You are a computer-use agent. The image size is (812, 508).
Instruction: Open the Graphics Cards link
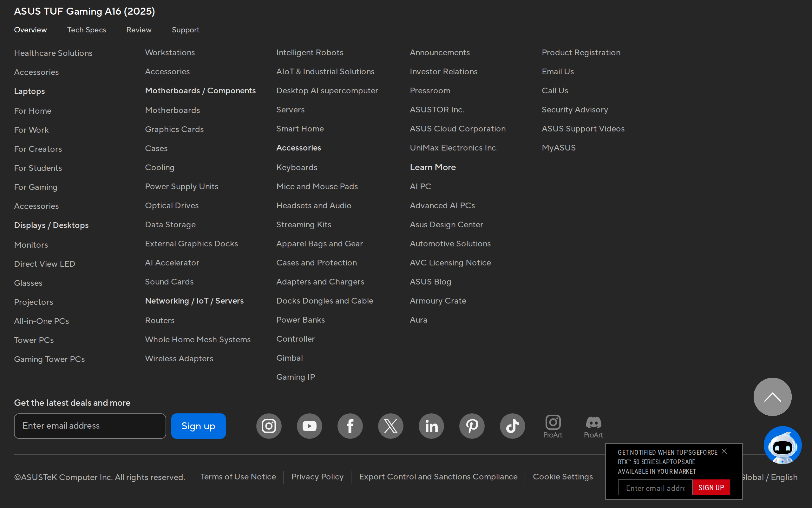(x=174, y=129)
